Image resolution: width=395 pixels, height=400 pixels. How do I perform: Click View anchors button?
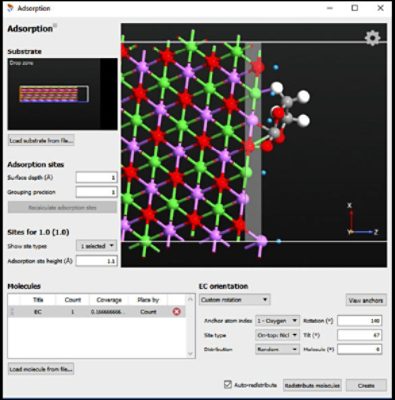point(366,300)
